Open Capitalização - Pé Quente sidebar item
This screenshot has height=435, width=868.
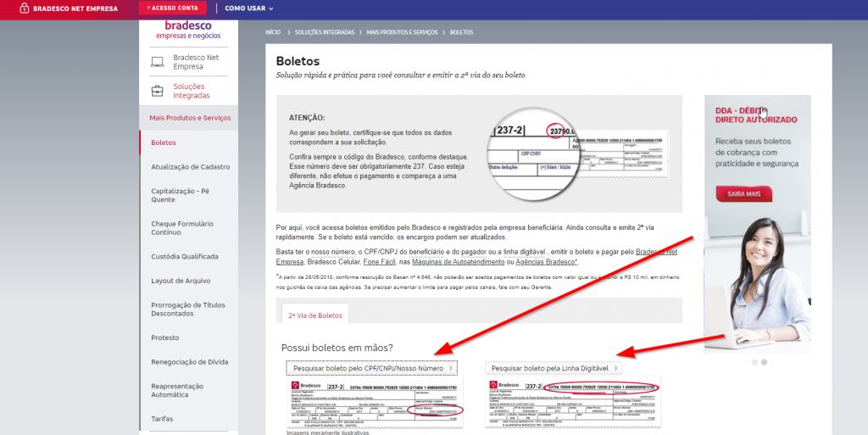coord(181,195)
